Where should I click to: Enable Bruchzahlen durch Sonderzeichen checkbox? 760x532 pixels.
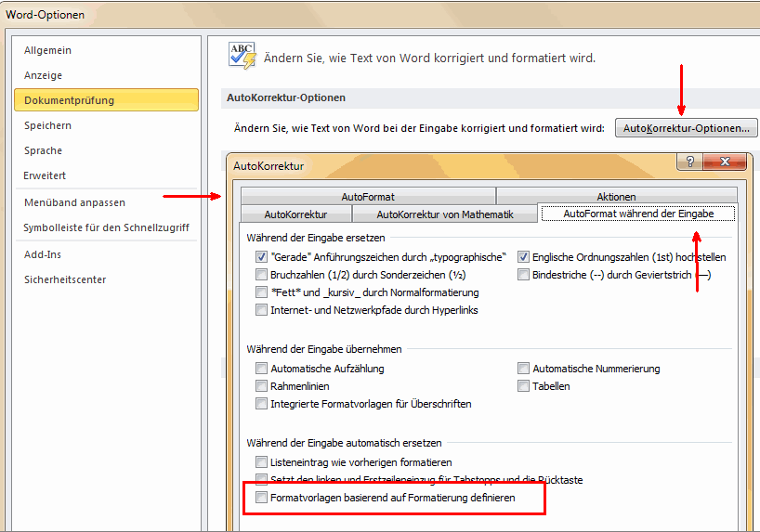(x=261, y=275)
